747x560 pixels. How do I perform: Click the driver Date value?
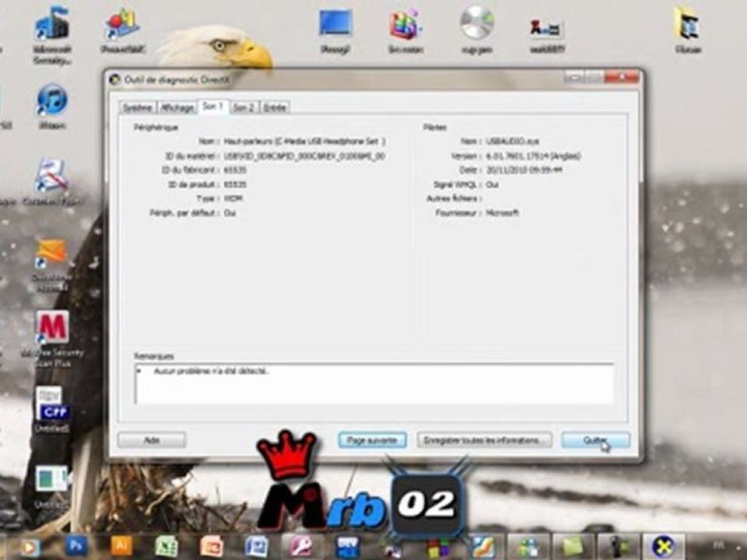(524, 170)
